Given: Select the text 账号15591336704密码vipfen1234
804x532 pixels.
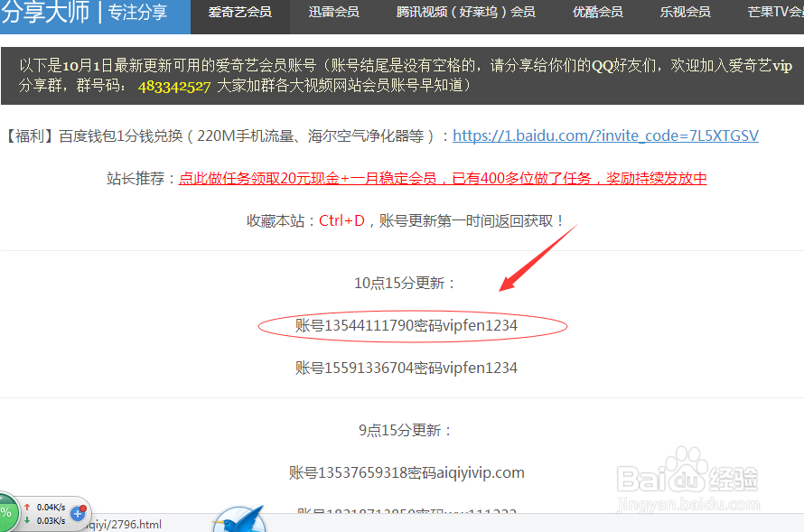Looking at the screenshot, I should pyautogui.click(x=407, y=368).
